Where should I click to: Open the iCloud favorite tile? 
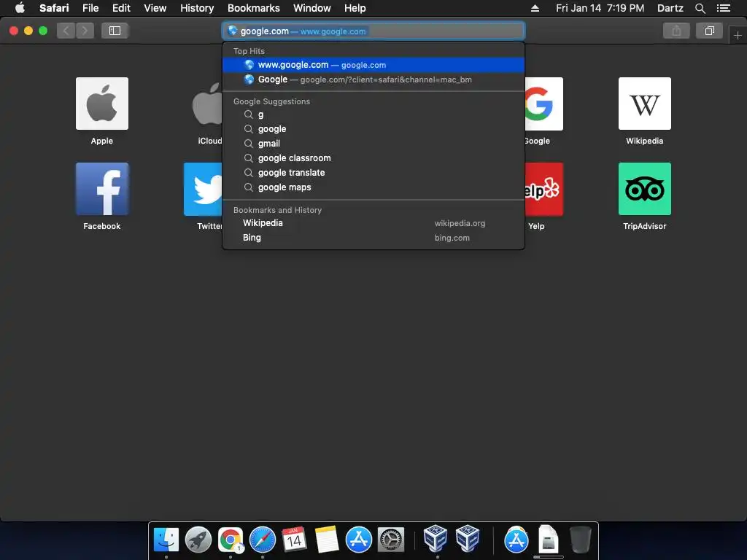click(x=207, y=104)
